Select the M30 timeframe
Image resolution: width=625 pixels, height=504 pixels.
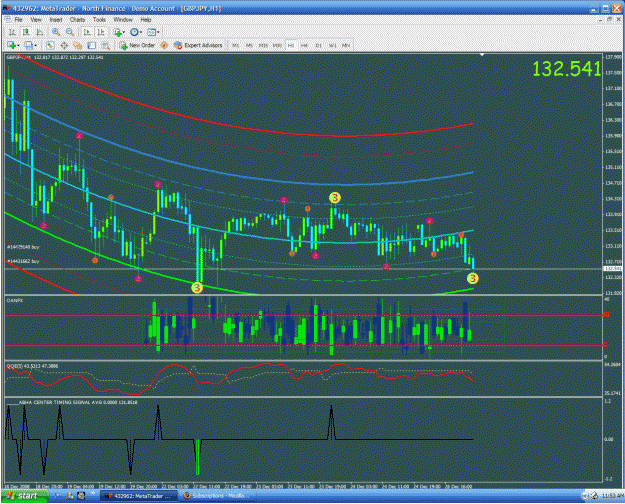coord(277,45)
